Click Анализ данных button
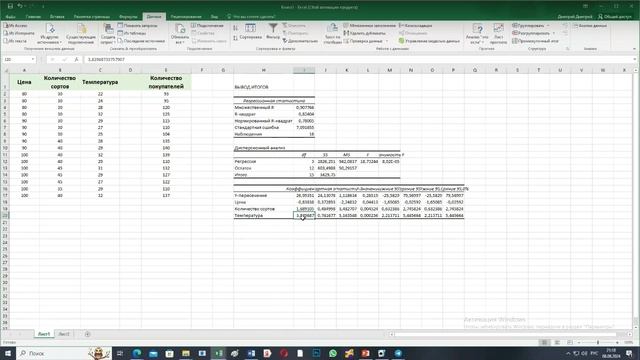 (590, 26)
